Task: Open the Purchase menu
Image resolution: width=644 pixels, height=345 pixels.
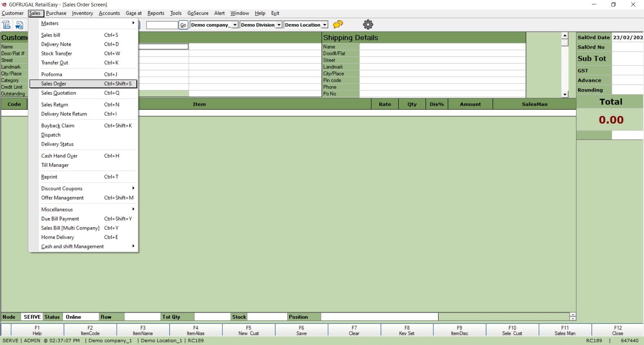Action: pos(56,13)
